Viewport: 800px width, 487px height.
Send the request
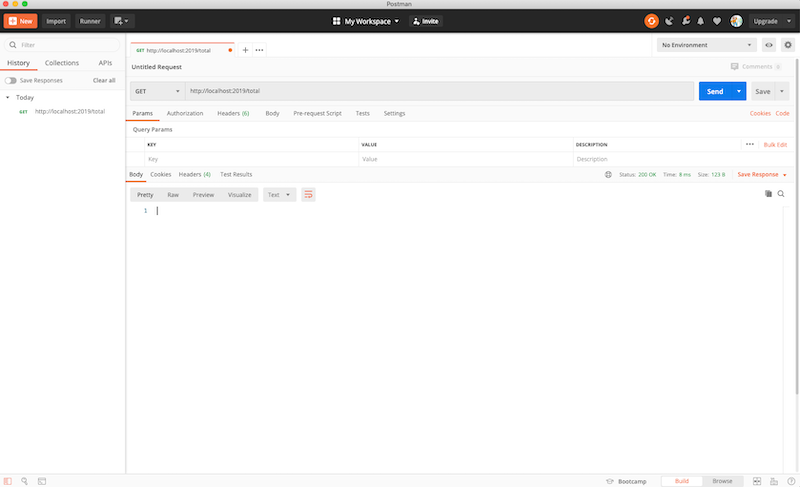(715, 91)
